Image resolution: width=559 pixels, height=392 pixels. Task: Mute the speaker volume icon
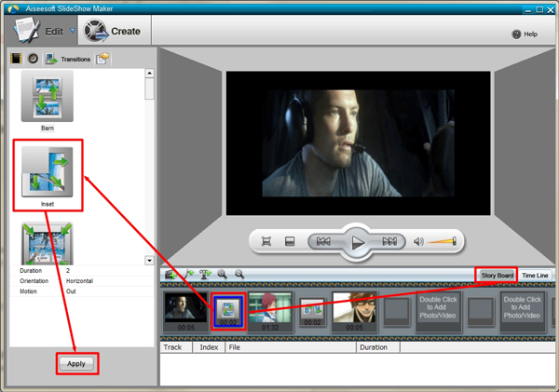coord(418,242)
